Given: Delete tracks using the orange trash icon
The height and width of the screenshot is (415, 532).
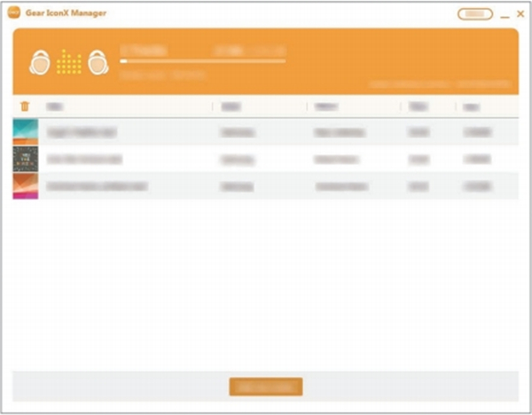Looking at the screenshot, I should [24, 106].
